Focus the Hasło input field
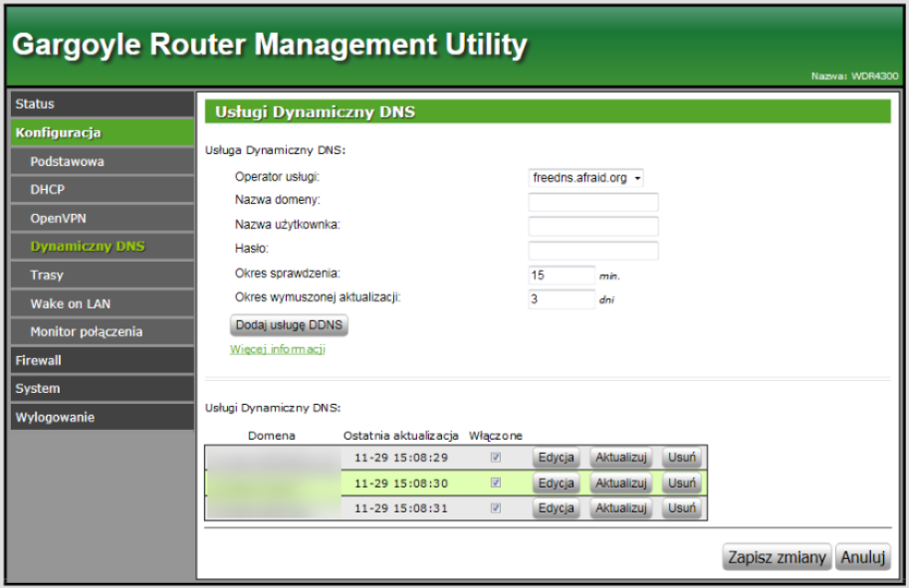This screenshot has width=909, height=588. pos(593,250)
